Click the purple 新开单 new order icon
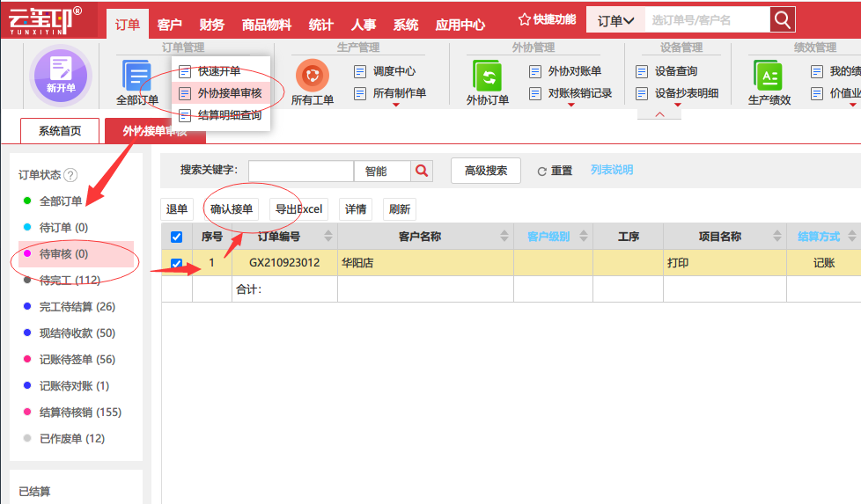Image resolution: width=861 pixels, height=504 pixels. click(x=61, y=75)
